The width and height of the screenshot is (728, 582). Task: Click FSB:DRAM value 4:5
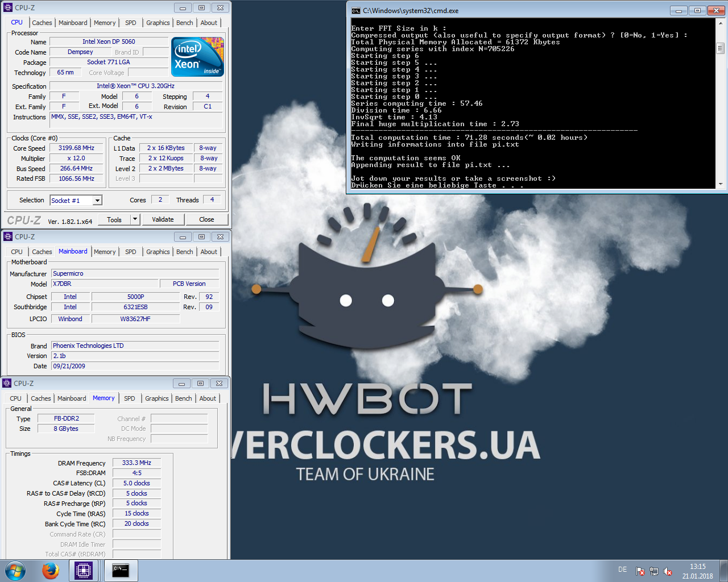[x=136, y=473]
